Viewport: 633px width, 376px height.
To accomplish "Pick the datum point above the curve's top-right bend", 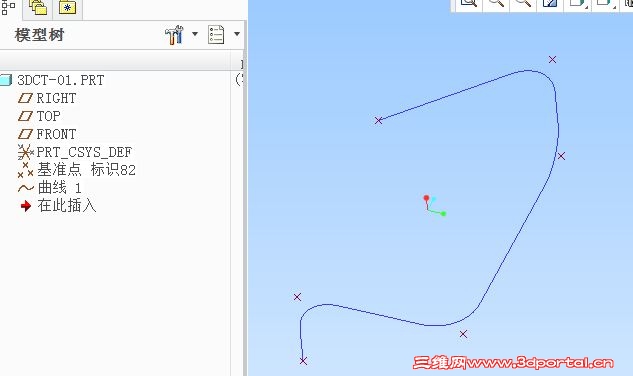I will pyautogui.click(x=552, y=59).
